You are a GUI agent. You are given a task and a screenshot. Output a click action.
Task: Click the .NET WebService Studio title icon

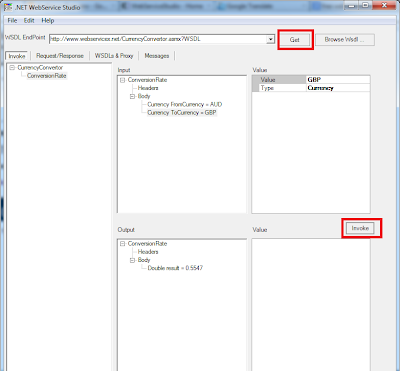[x=8, y=7]
